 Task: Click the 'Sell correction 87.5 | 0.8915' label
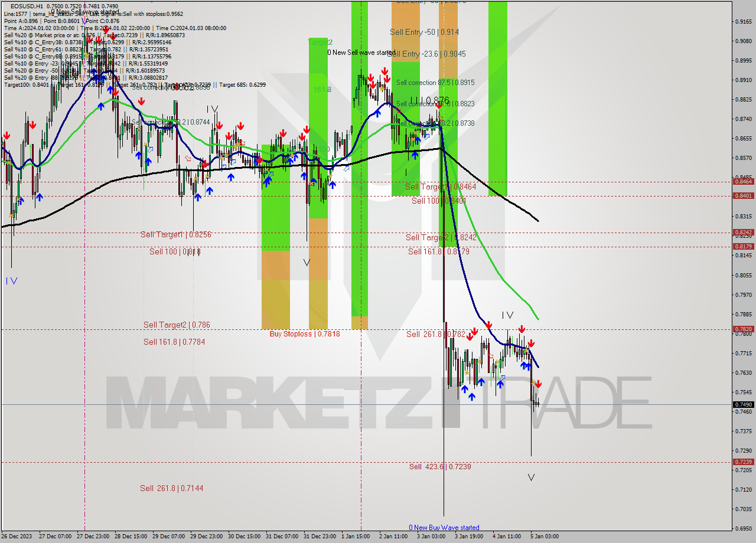click(x=435, y=83)
